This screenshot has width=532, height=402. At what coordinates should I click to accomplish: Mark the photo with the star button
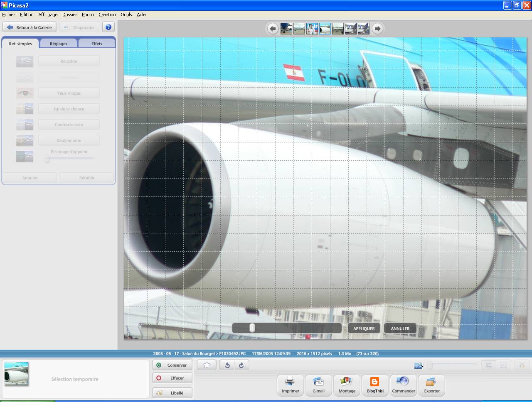[x=207, y=365]
